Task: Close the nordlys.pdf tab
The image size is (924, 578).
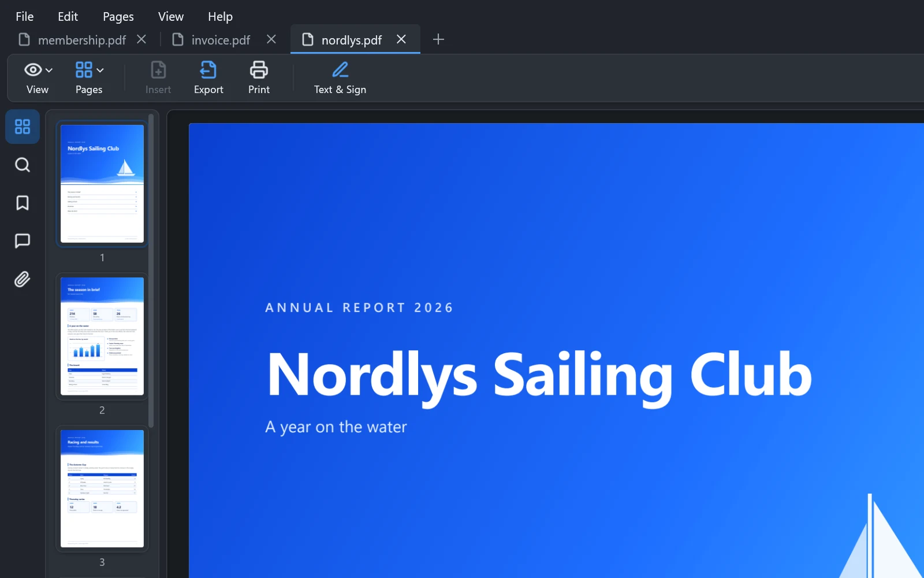Action: tap(401, 39)
